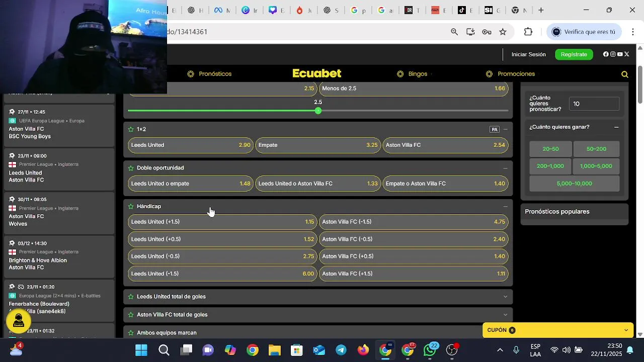Show hidden system tray icons

500,350
